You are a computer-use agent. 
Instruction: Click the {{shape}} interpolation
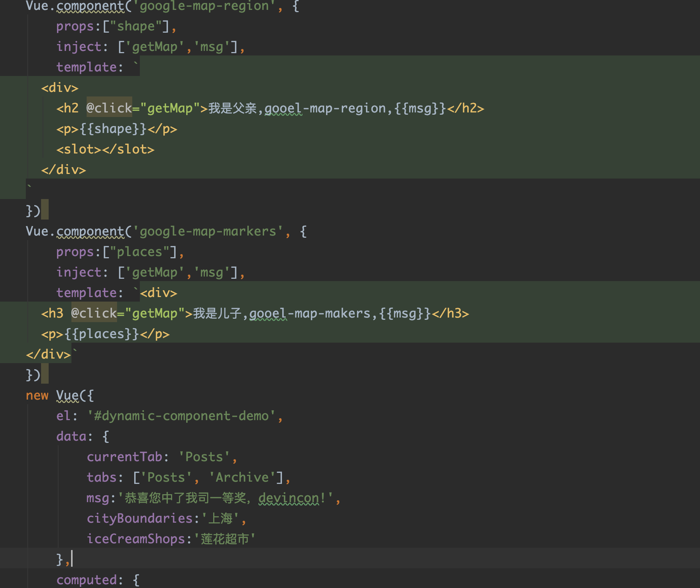point(113,129)
